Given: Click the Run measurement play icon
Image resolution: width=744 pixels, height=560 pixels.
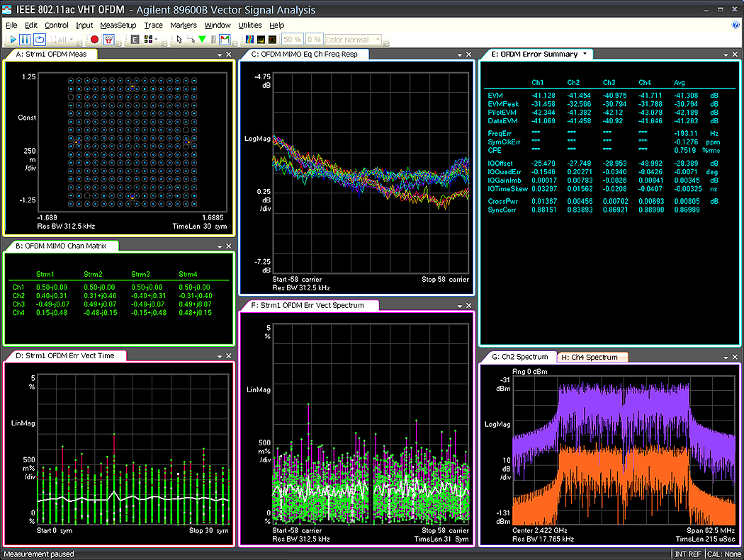Looking at the screenshot, I should click(12, 40).
